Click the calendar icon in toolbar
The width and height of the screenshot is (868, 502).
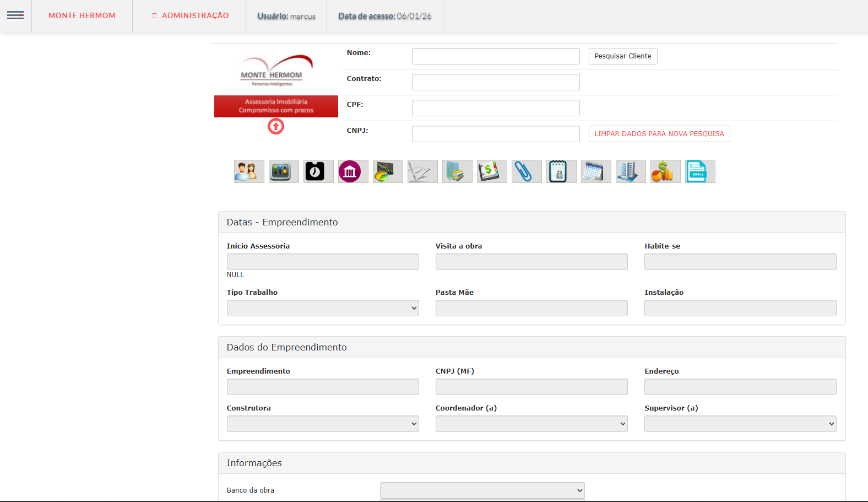click(x=595, y=171)
